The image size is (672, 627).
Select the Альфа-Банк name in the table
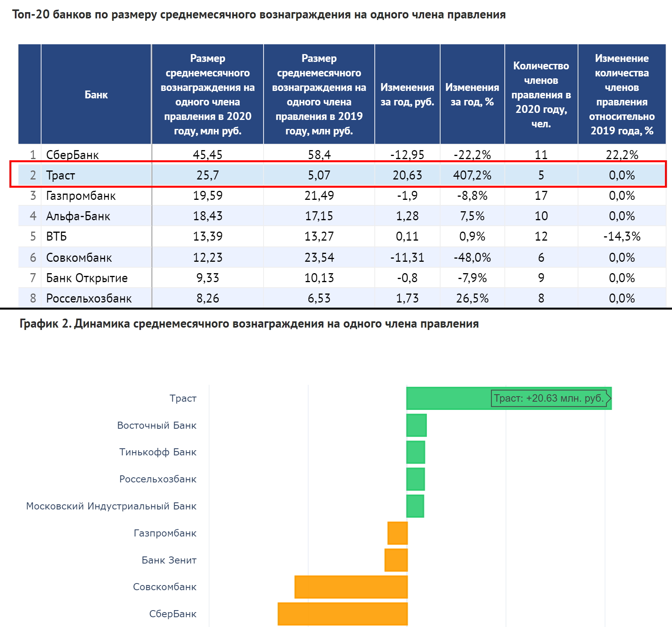pos(78,216)
